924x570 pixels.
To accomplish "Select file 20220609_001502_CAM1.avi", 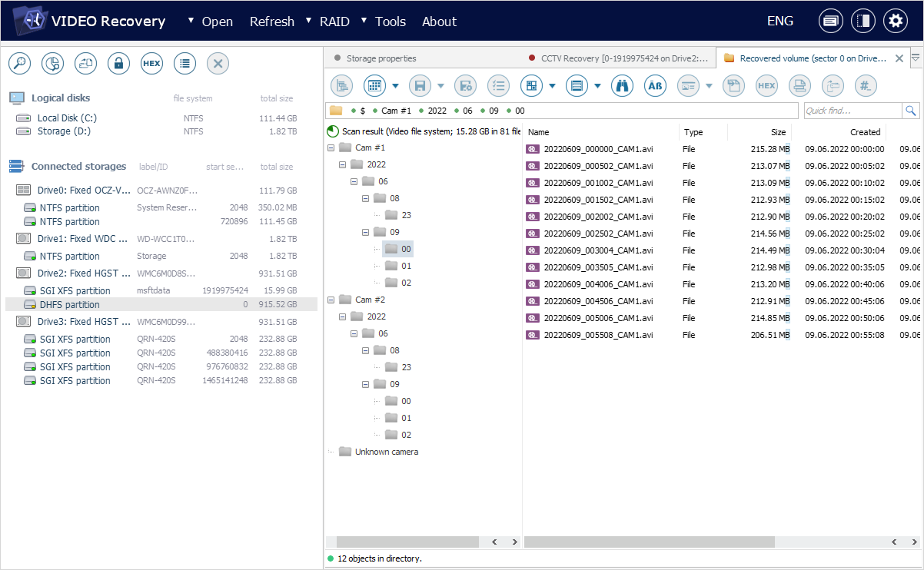I will point(598,200).
